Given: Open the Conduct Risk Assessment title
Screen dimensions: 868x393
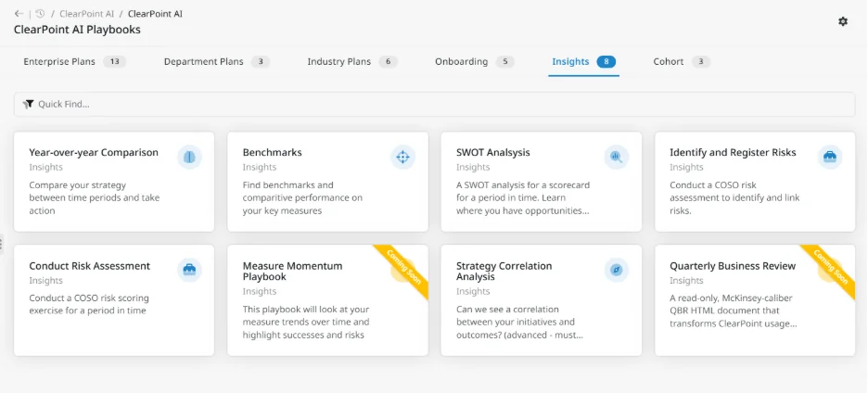Looking at the screenshot, I should click(90, 266).
